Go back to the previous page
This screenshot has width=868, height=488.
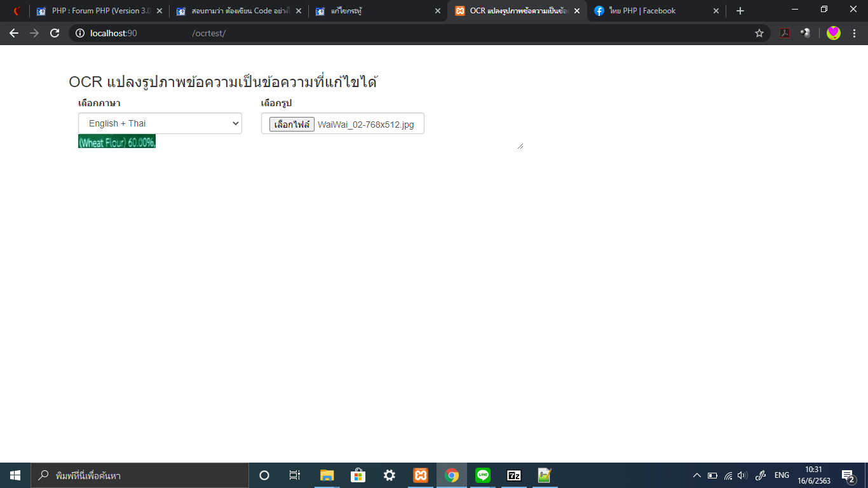(14, 33)
